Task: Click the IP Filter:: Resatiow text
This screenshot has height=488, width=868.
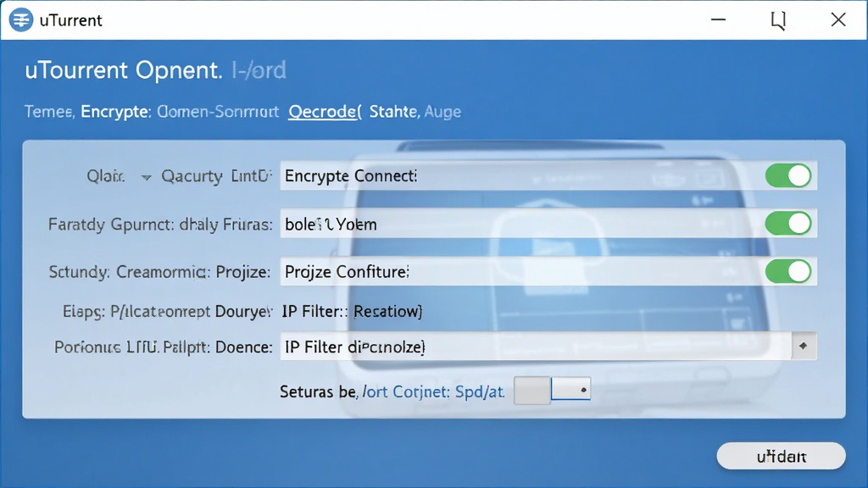Action: tap(352, 312)
